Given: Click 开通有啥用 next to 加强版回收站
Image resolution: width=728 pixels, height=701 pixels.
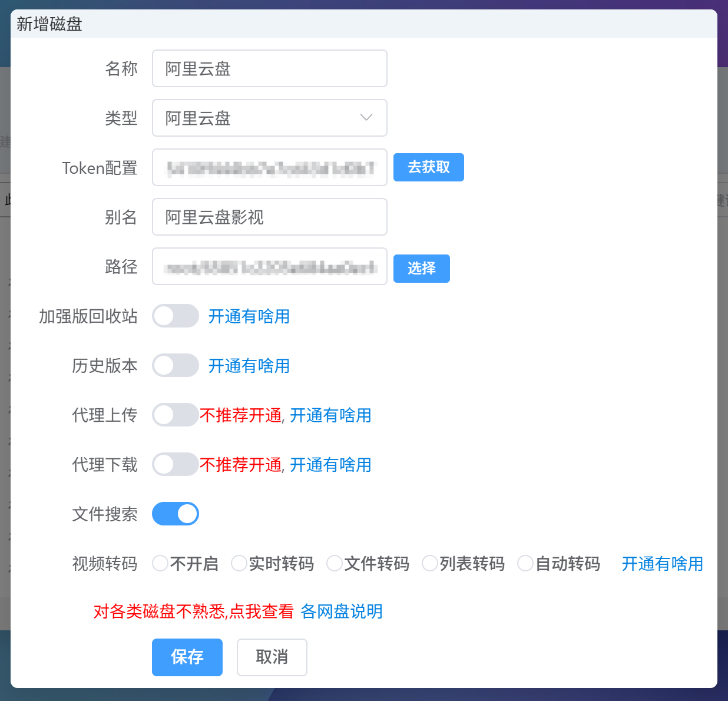Looking at the screenshot, I should (249, 316).
